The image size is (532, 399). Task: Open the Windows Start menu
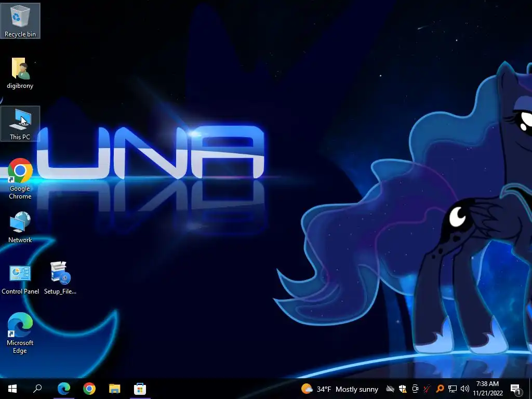coord(12,389)
